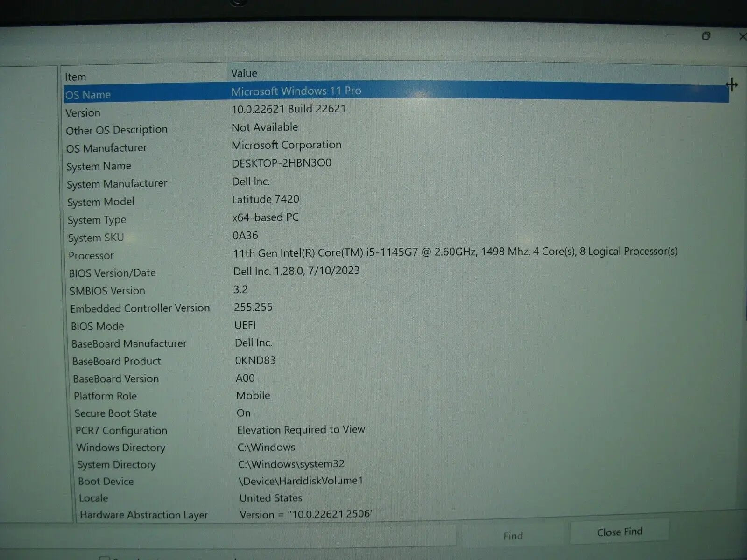The height and width of the screenshot is (560, 747).
Task: Minimize the System Information window
Action: 670,35
